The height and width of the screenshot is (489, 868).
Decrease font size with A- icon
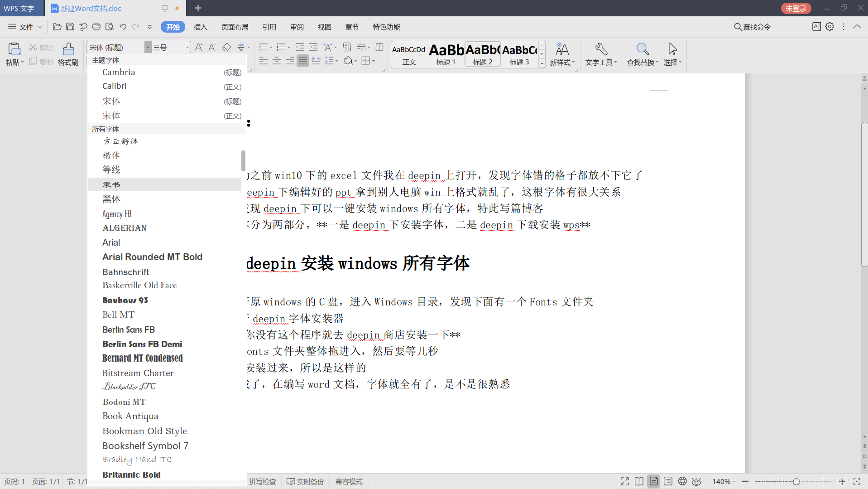pos(212,47)
